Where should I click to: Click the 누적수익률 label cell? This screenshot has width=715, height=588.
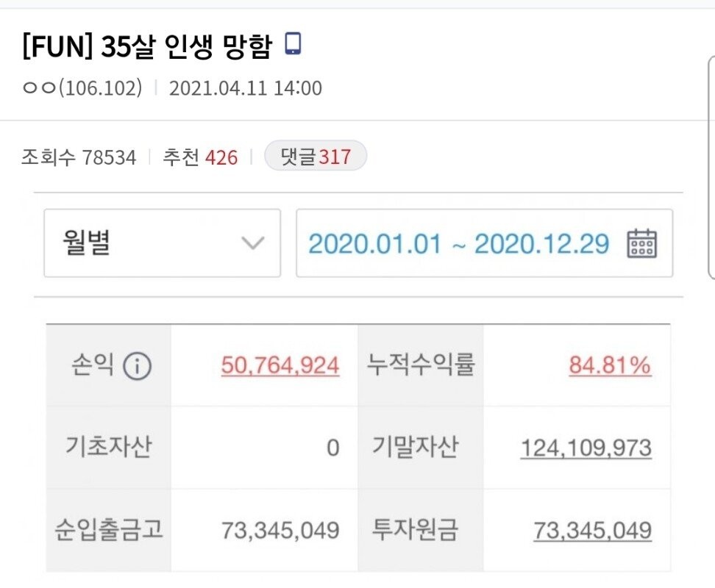[x=419, y=365]
